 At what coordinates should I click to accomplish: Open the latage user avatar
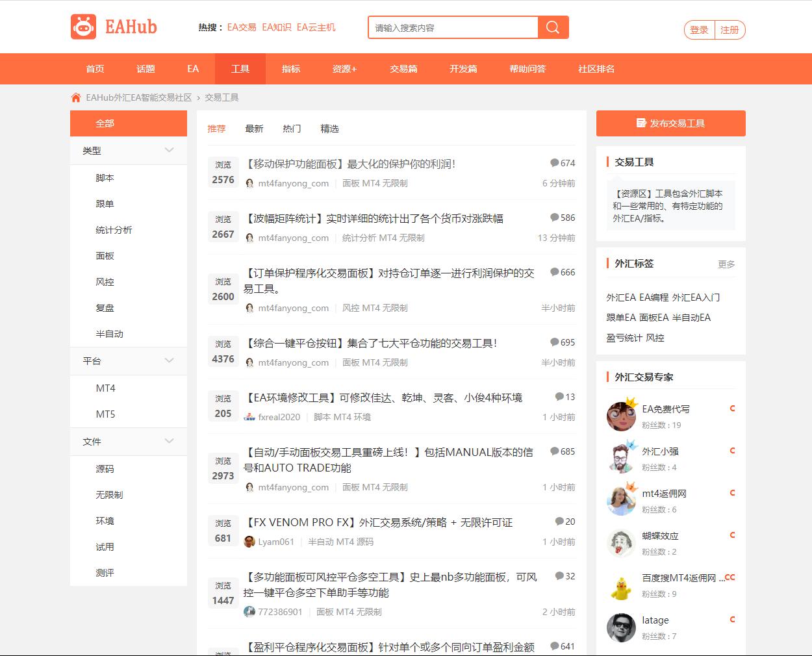621,627
